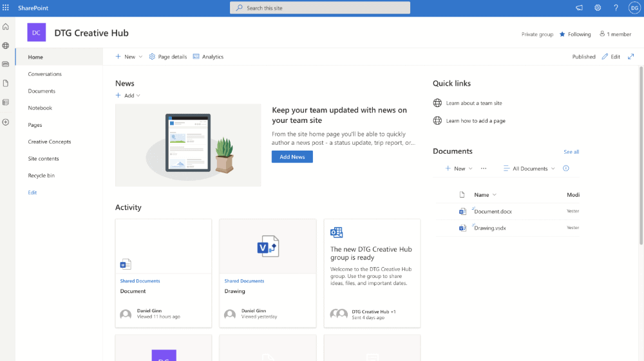Open the Home icon in the left app bar

[x=6, y=26]
